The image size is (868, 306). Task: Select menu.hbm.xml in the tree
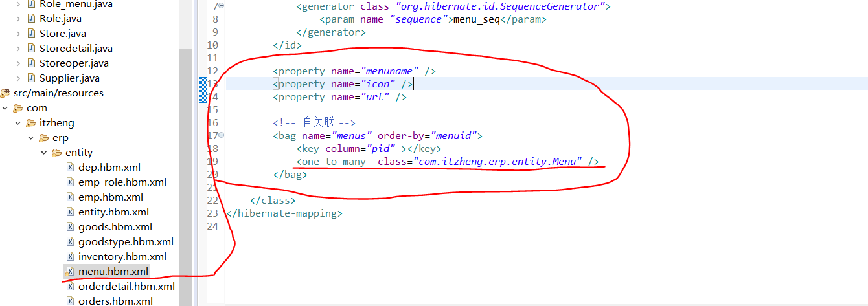pyautogui.click(x=113, y=272)
